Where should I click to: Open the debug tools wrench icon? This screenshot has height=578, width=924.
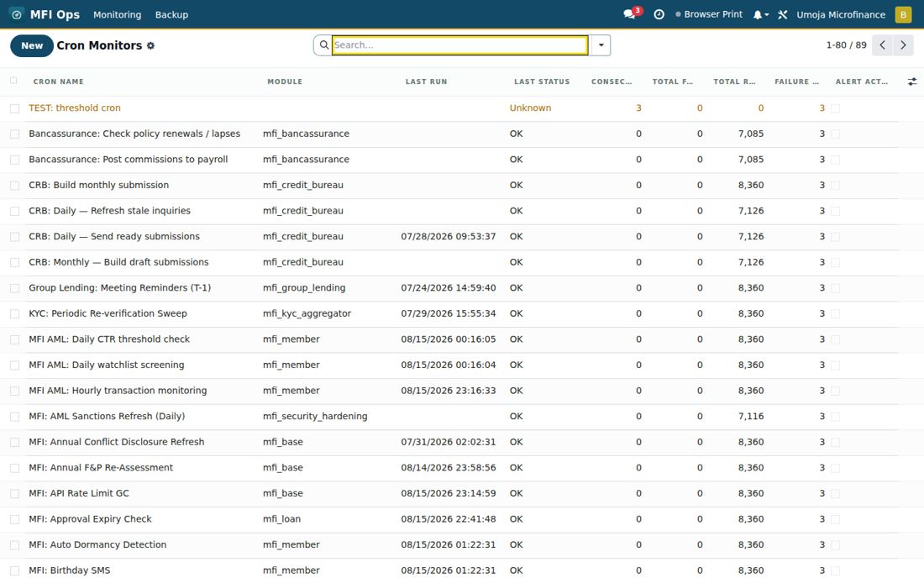[783, 15]
